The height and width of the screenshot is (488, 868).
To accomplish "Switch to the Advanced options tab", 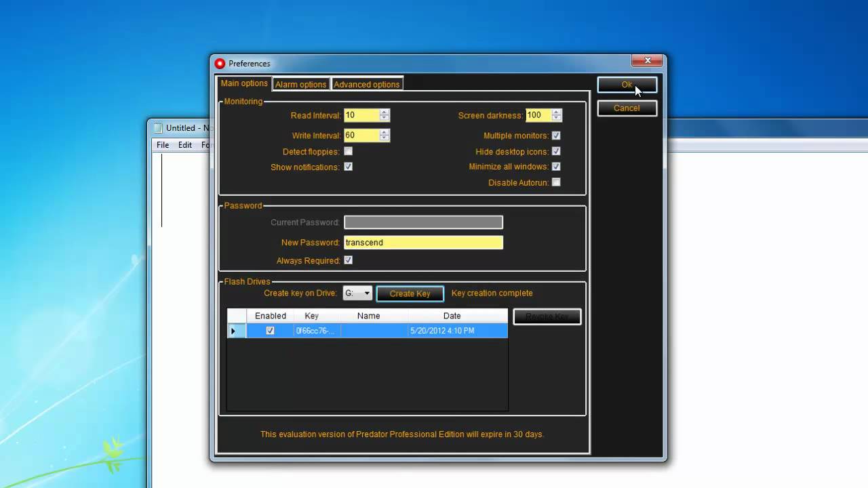I will (367, 84).
